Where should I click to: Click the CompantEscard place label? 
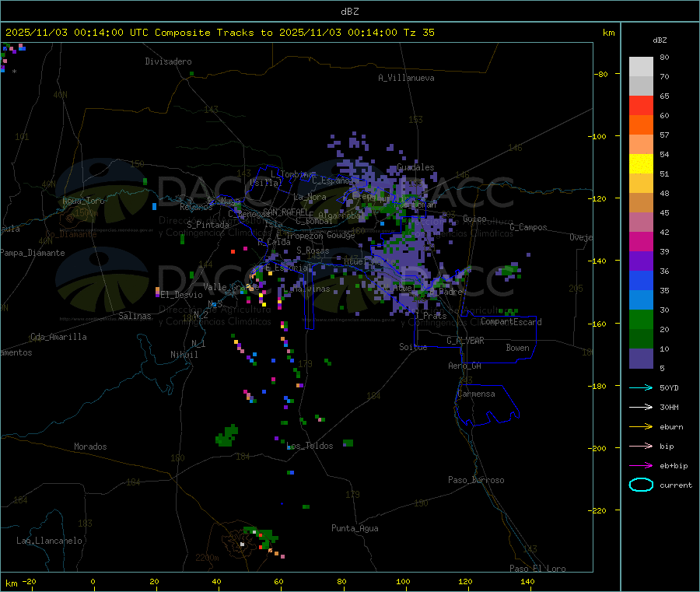[x=511, y=322]
